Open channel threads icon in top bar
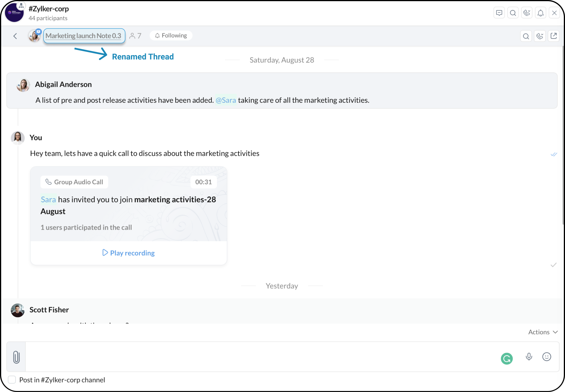This screenshot has width=565, height=392. coord(499,13)
